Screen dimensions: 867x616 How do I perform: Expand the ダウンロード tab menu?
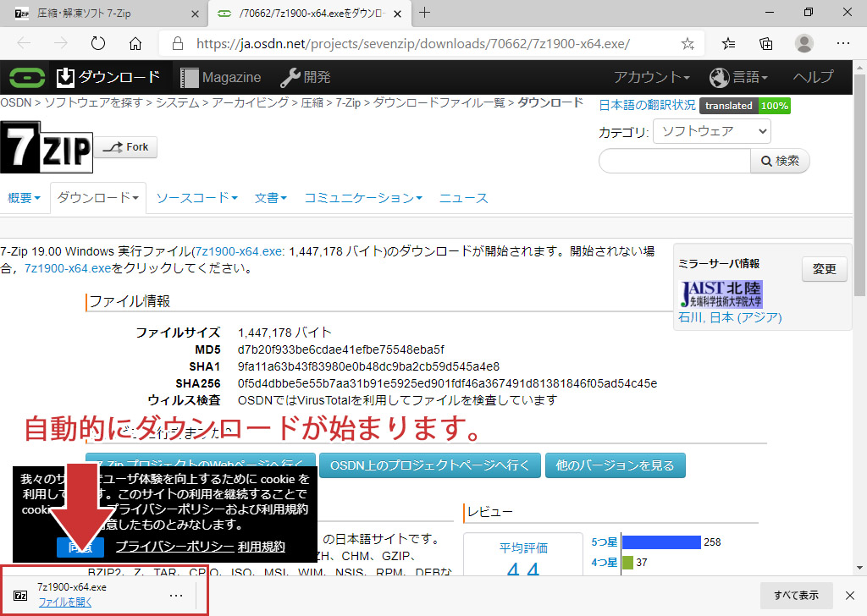coord(98,198)
